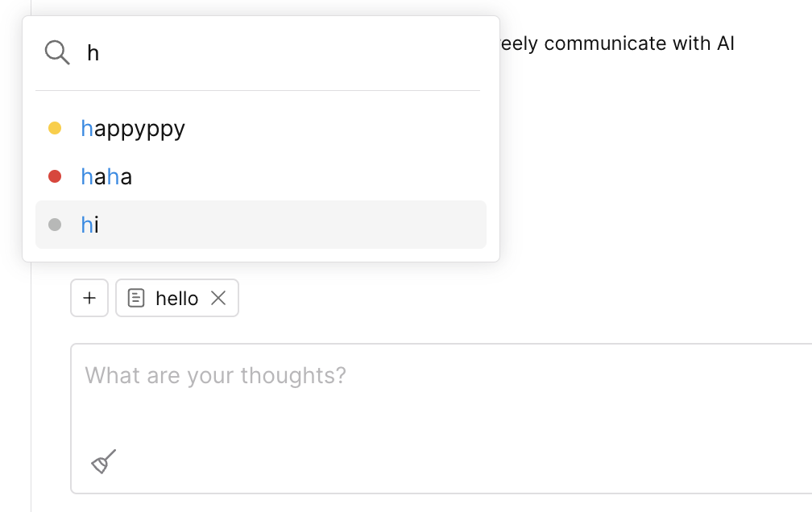
Task: Select the "happyppy" result
Action: 133,129
